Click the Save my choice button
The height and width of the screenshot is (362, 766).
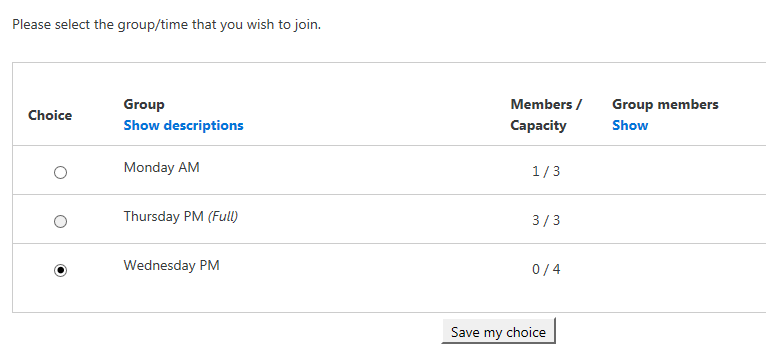[x=498, y=332]
